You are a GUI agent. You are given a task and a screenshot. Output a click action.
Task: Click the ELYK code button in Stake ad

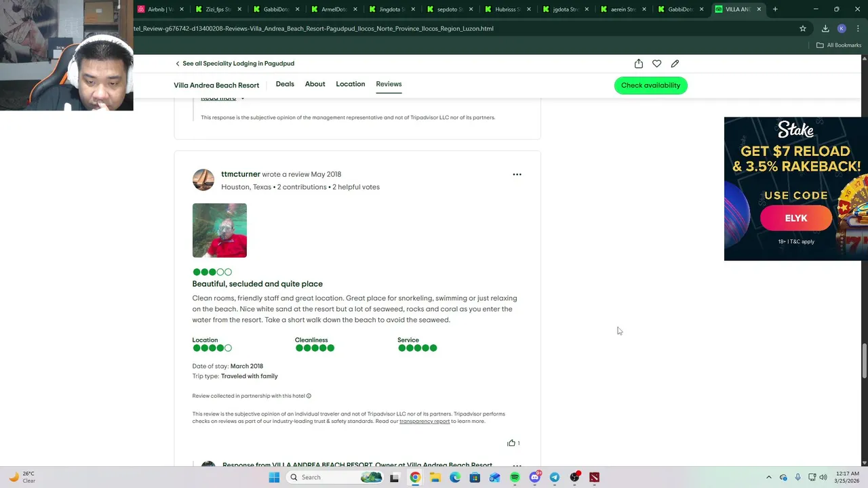(796, 218)
